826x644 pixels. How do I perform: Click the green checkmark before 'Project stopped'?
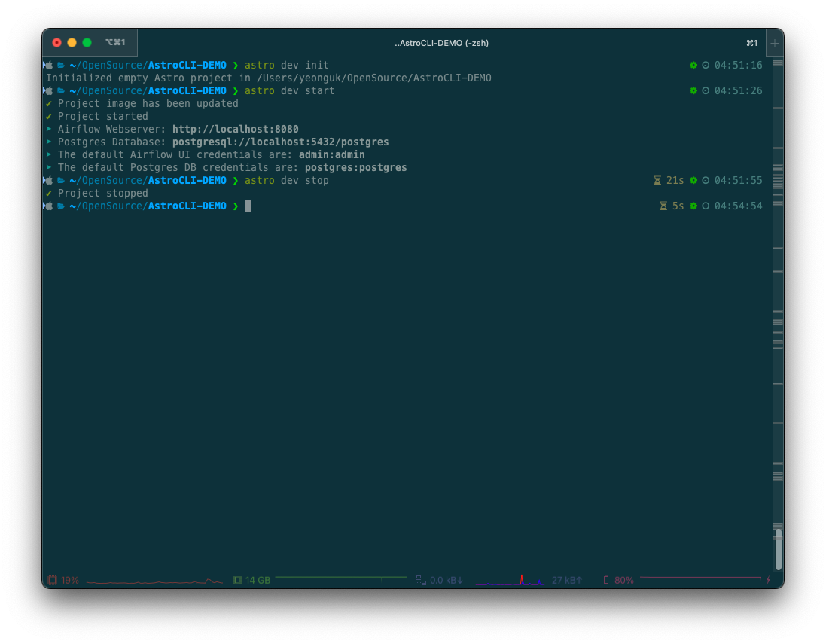(x=49, y=194)
